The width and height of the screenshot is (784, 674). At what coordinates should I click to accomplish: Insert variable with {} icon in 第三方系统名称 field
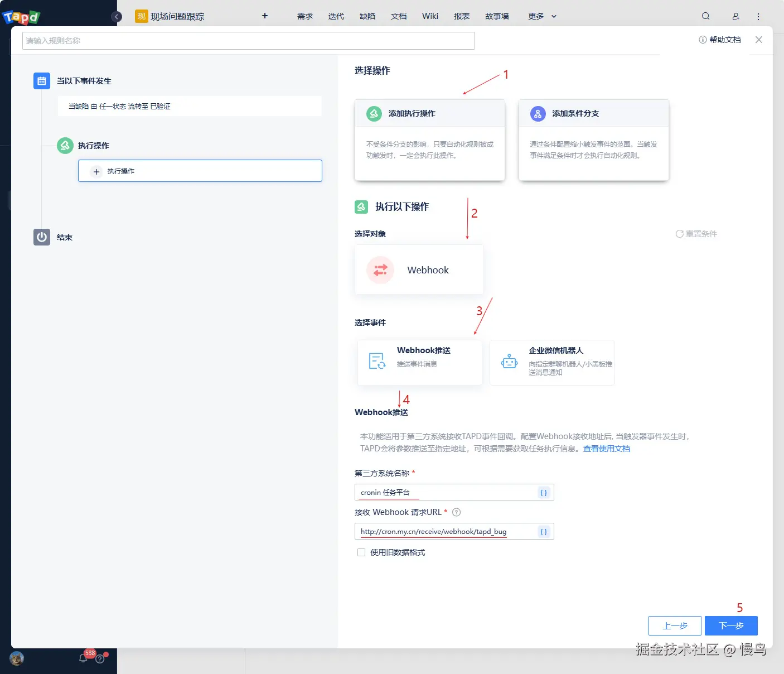(543, 492)
